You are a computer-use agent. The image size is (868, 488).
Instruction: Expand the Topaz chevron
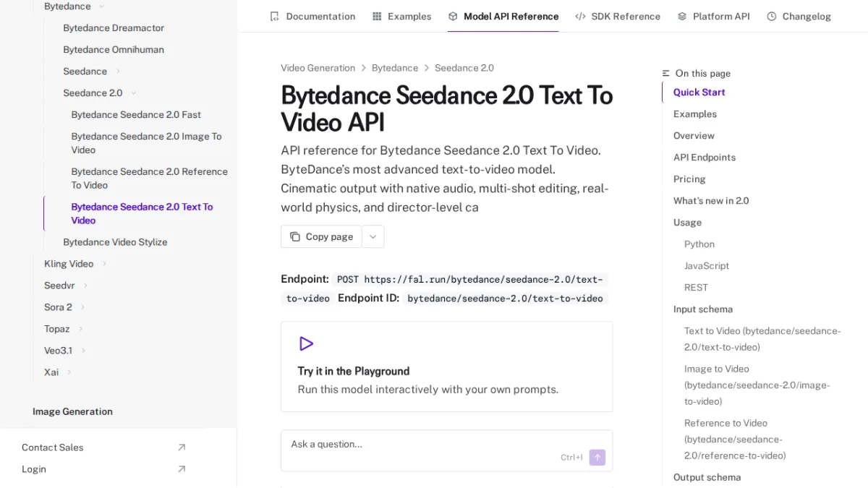pos(80,329)
